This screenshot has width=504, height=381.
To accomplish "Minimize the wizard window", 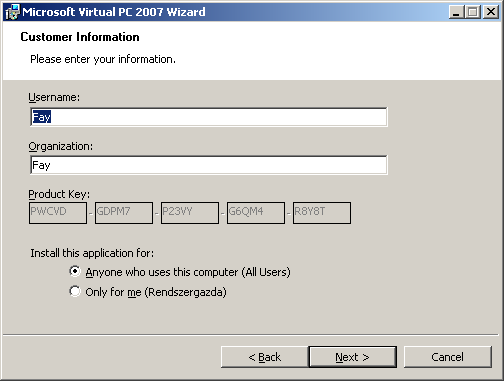I will 456,12.
